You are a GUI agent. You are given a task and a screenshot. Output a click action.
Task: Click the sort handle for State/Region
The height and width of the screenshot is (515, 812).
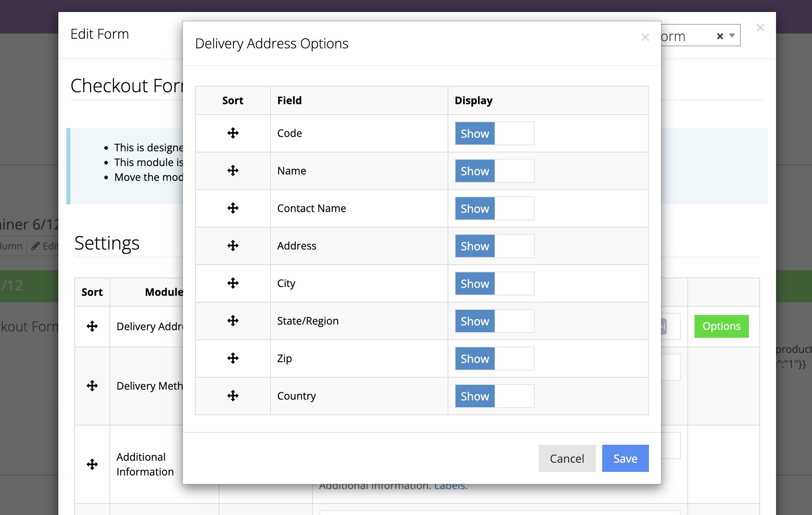point(233,321)
